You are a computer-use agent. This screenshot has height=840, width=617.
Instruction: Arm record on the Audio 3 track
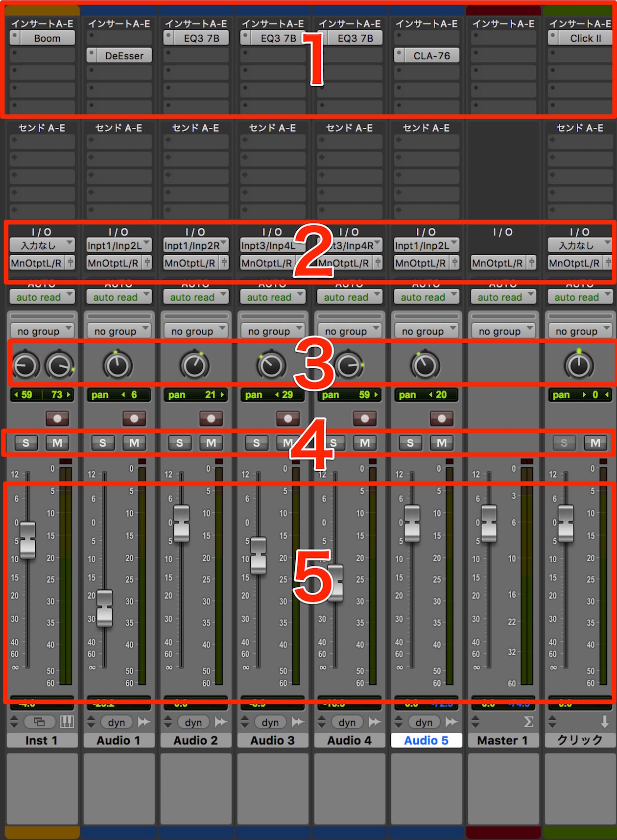click(x=288, y=418)
